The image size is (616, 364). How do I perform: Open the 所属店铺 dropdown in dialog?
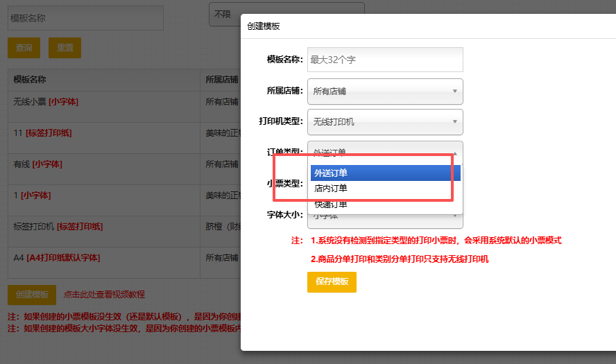tap(385, 91)
